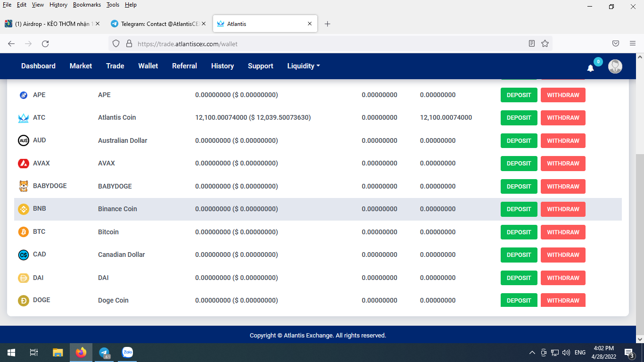
Task: Close the Atlantis browser tab
Action: tap(310, 24)
